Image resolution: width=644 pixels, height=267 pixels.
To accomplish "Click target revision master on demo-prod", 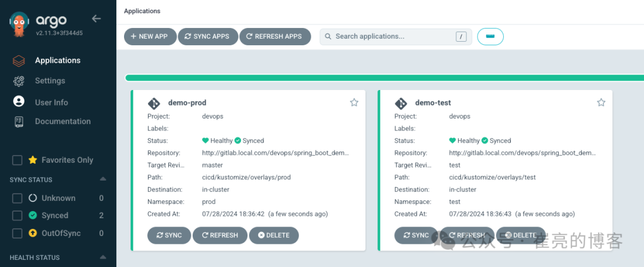I will click(212, 165).
